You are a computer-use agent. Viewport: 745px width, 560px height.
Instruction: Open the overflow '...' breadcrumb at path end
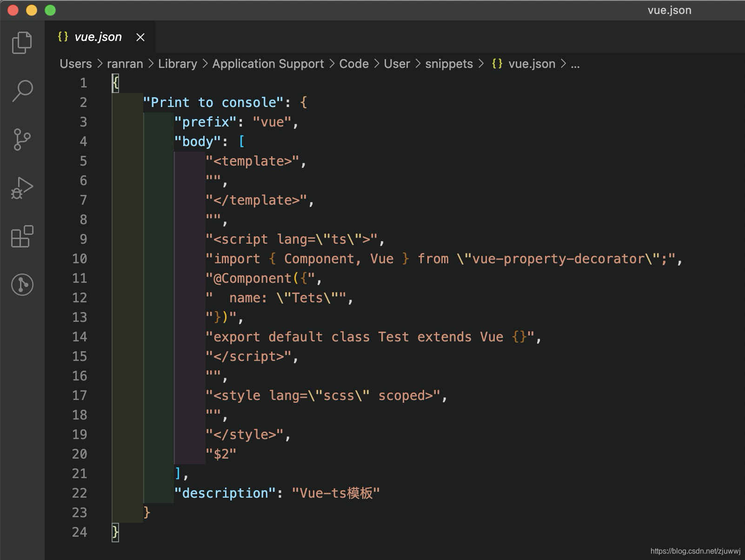coord(575,64)
